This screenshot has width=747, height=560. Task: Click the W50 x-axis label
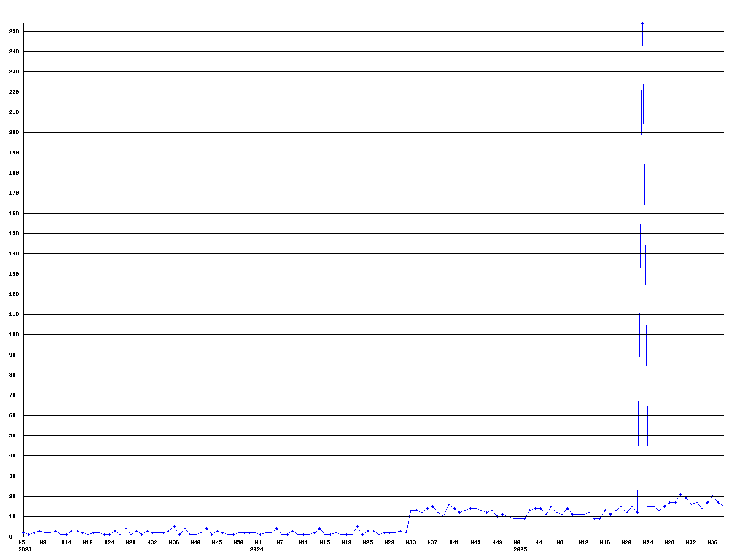click(239, 542)
